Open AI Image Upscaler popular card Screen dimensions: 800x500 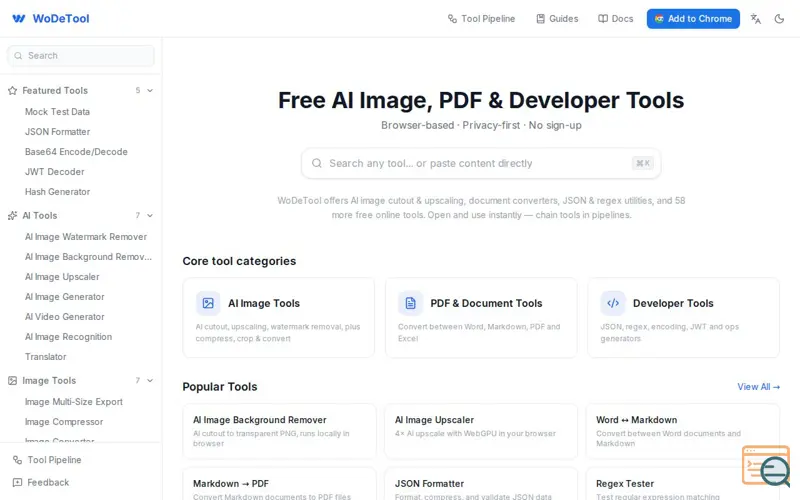[481, 432]
